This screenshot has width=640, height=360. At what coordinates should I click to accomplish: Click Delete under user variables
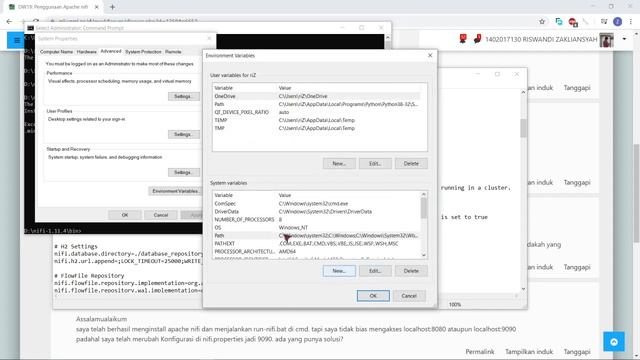coord(411,163)
